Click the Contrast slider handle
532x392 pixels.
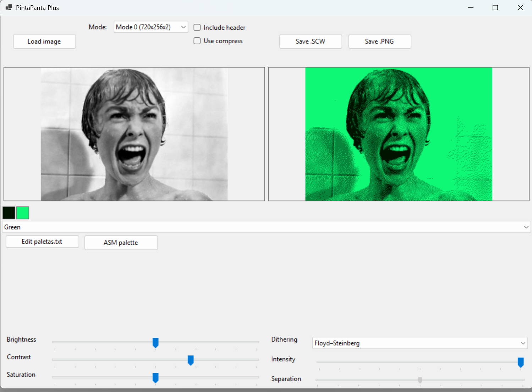click(x=191, y=360)
